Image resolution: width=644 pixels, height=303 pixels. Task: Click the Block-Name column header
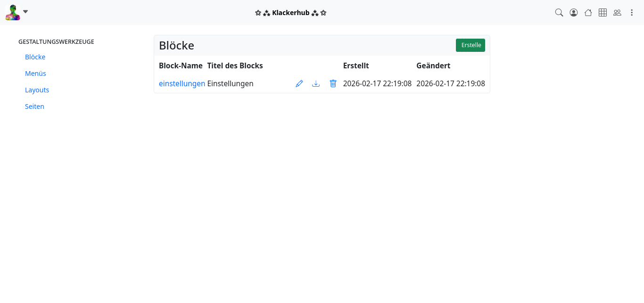click(181, 66)
